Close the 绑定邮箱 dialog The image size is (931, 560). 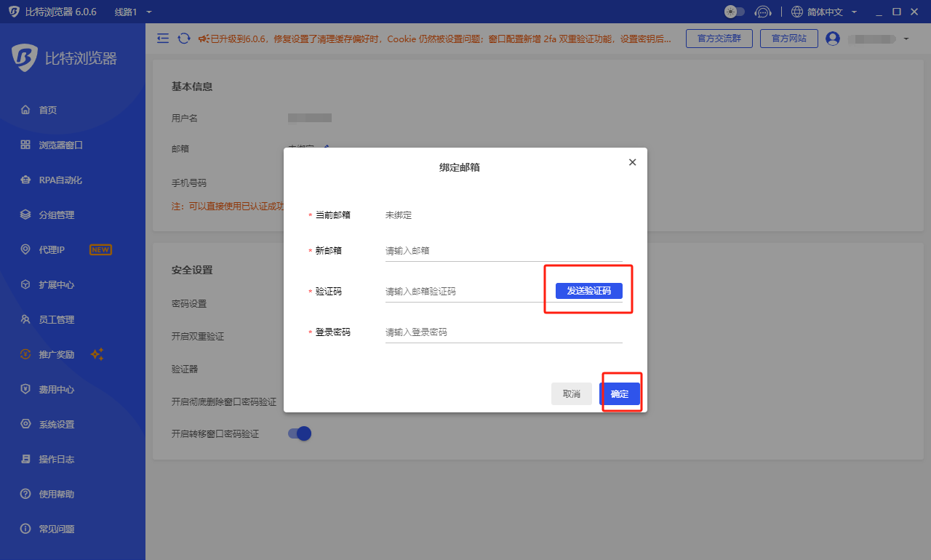click(632, 162)
